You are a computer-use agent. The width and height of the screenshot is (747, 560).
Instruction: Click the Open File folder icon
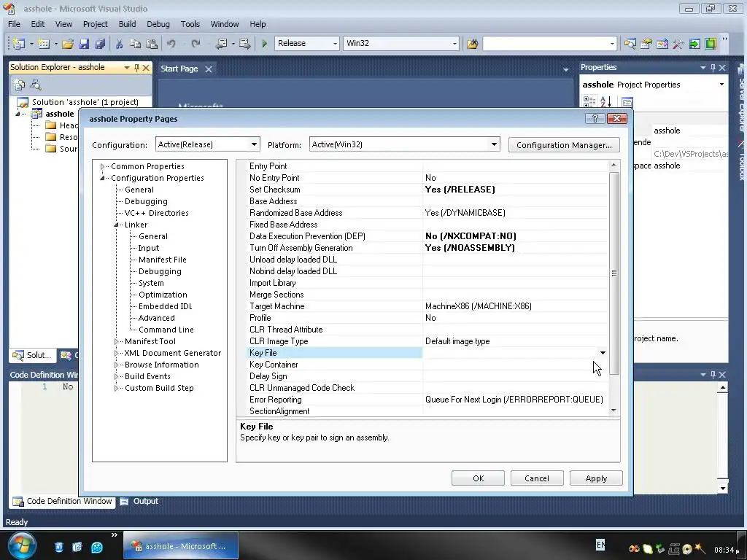(68, 44)
